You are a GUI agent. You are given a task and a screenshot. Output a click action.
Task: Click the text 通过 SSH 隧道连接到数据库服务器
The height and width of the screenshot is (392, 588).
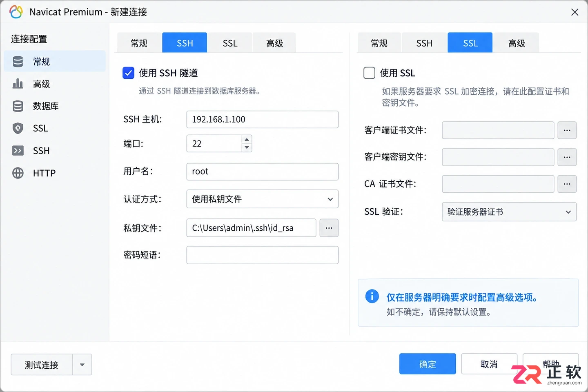click(199, 91)
